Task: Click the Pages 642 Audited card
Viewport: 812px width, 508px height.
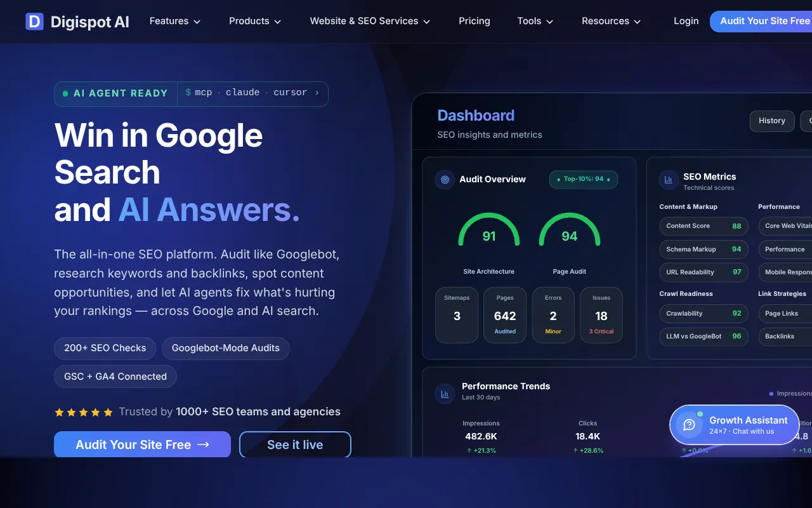Action: pyautogui.click(x=505, y=315)
